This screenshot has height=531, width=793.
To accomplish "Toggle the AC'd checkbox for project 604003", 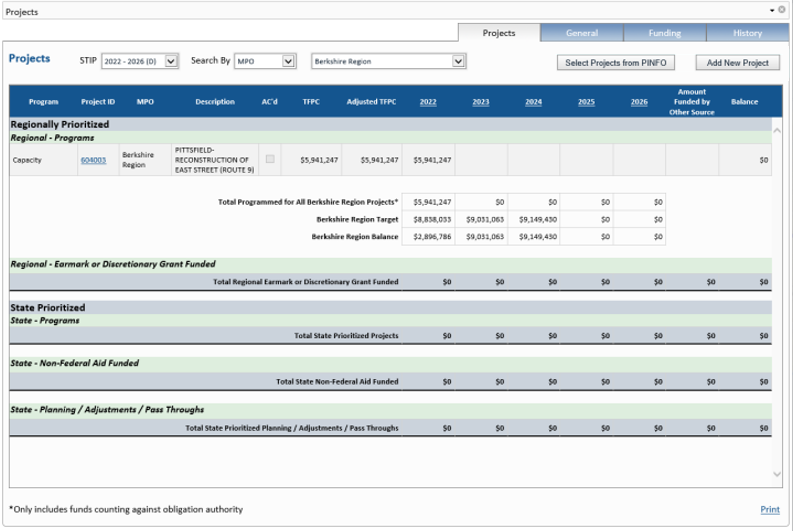I will coord(270,158).
